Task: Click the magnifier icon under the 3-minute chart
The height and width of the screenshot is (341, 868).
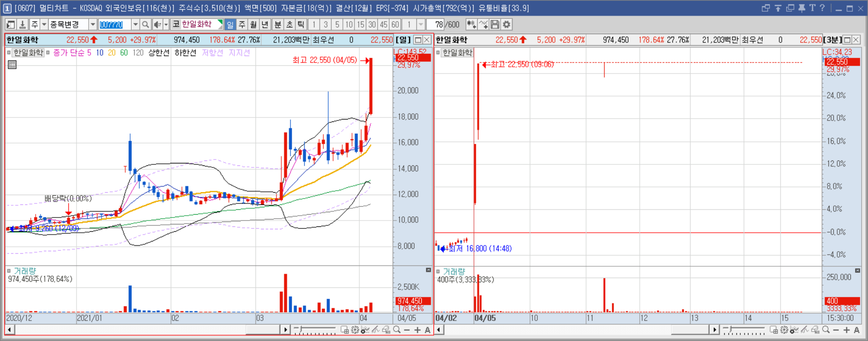Action: pos(826,330)
